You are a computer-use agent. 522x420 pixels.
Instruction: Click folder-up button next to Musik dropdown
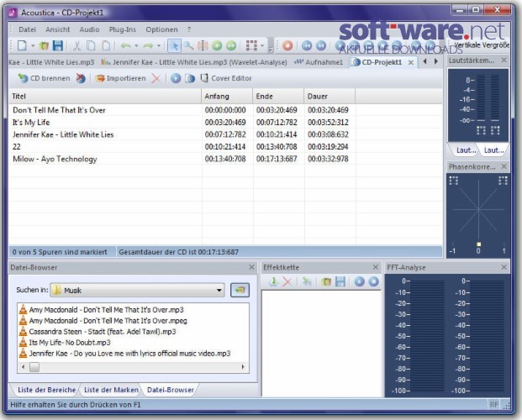click(240, 290)
